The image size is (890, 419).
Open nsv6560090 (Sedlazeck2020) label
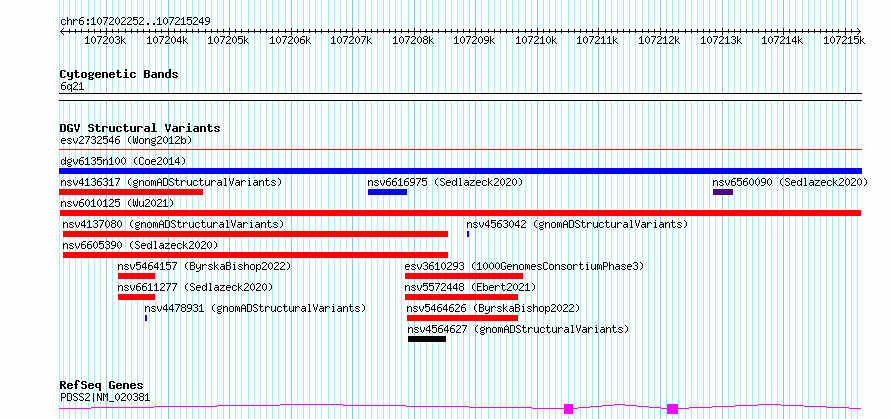790,182
